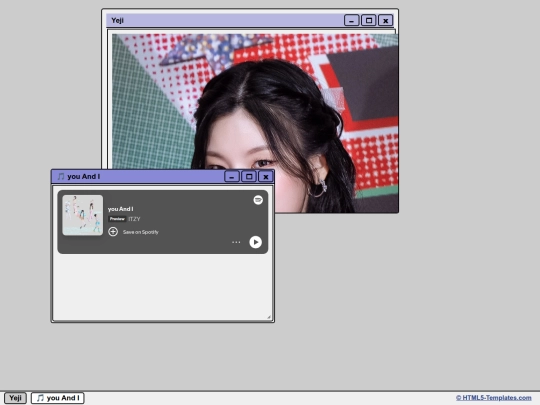Minimize the Yeji window
The width and height of the screenshot is (540, 405).
(x=352, y=21)
